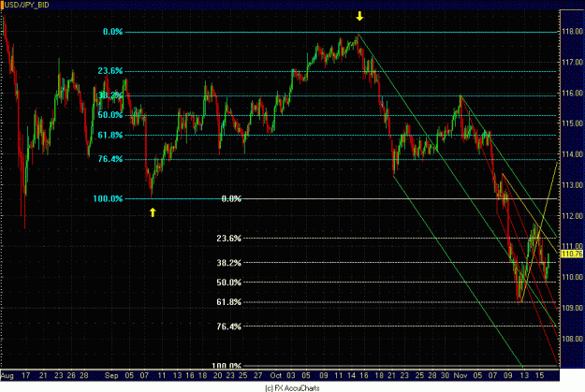Select the cyan 38.2% Fibonacci label
The height and width of the screenshot is (392, 585).
pos(110,95)
